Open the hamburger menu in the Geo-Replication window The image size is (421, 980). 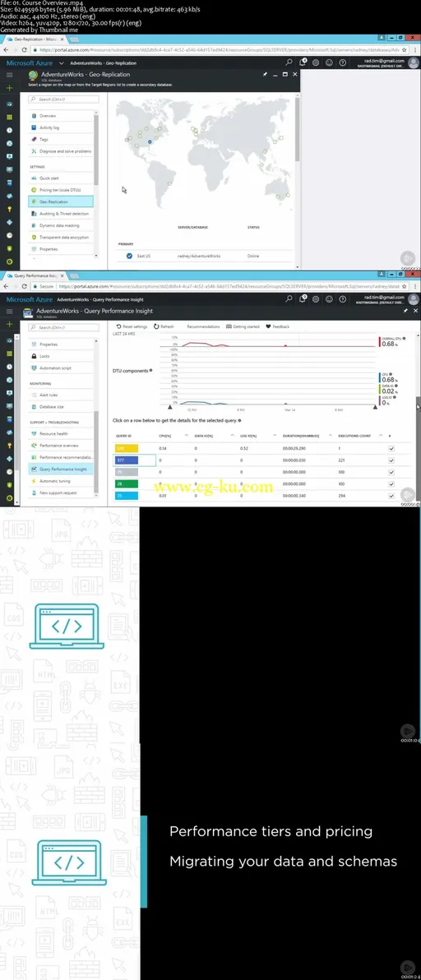coord(9,75)
